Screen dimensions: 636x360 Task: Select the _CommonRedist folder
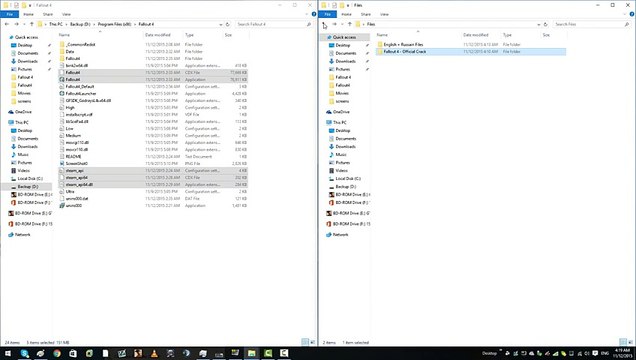[153, 45]
